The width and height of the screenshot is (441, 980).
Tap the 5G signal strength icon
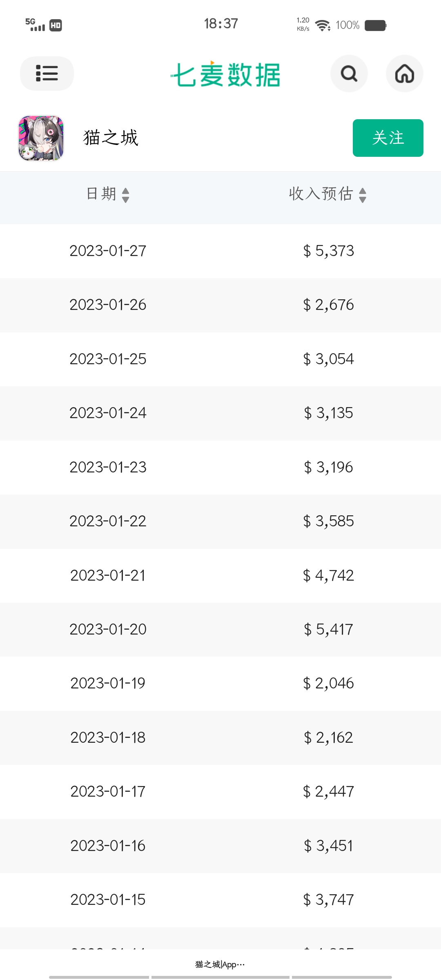click(x=35, y=24)
